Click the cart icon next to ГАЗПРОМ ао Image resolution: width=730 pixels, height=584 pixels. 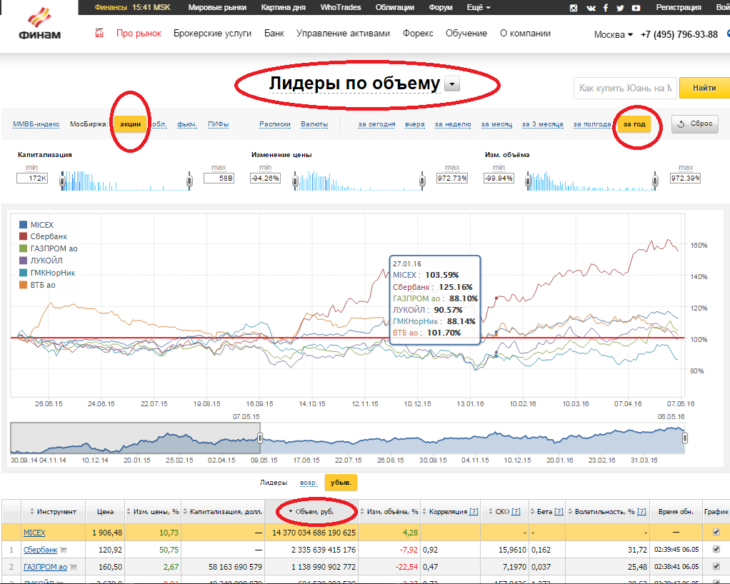73,567
